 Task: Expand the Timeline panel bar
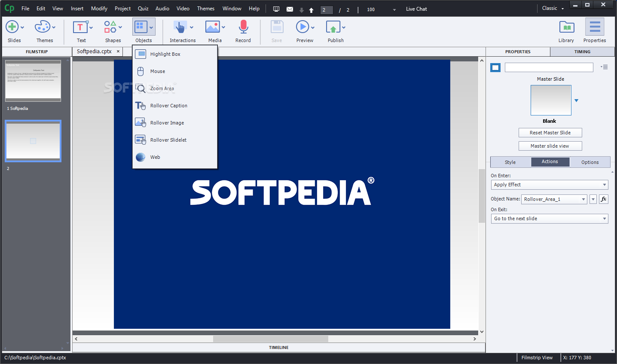(279, 348)
